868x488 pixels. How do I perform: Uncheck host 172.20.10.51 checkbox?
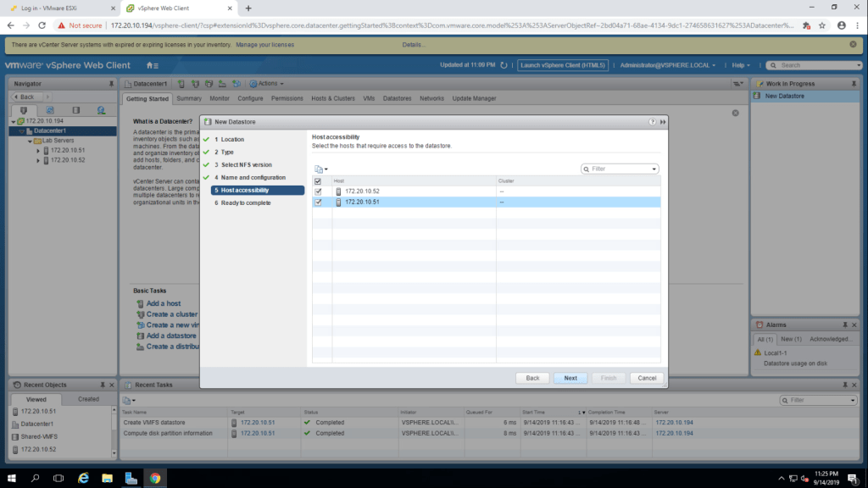coord(318,202)
